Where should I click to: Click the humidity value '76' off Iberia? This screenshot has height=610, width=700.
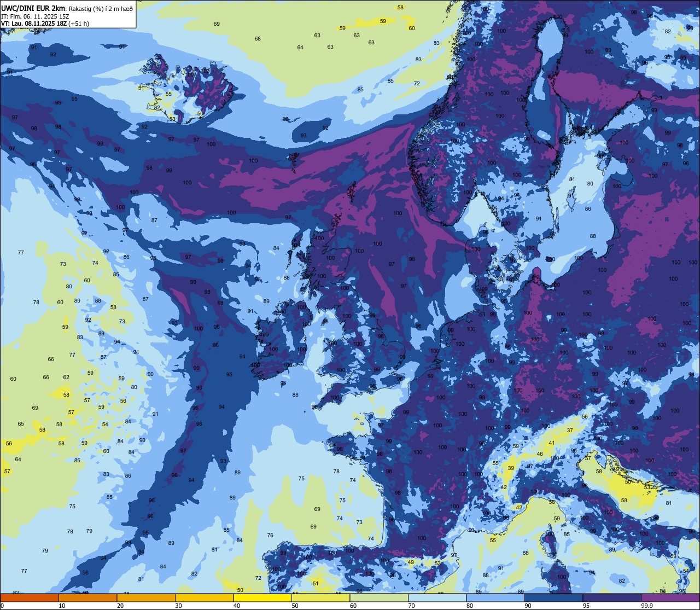click(x=270, y=535)
